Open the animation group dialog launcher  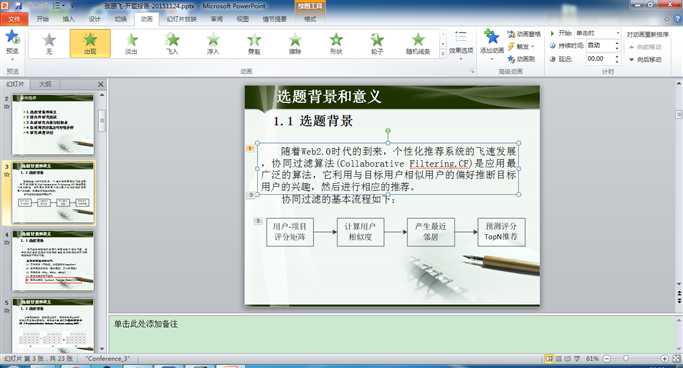click(472, 71)
